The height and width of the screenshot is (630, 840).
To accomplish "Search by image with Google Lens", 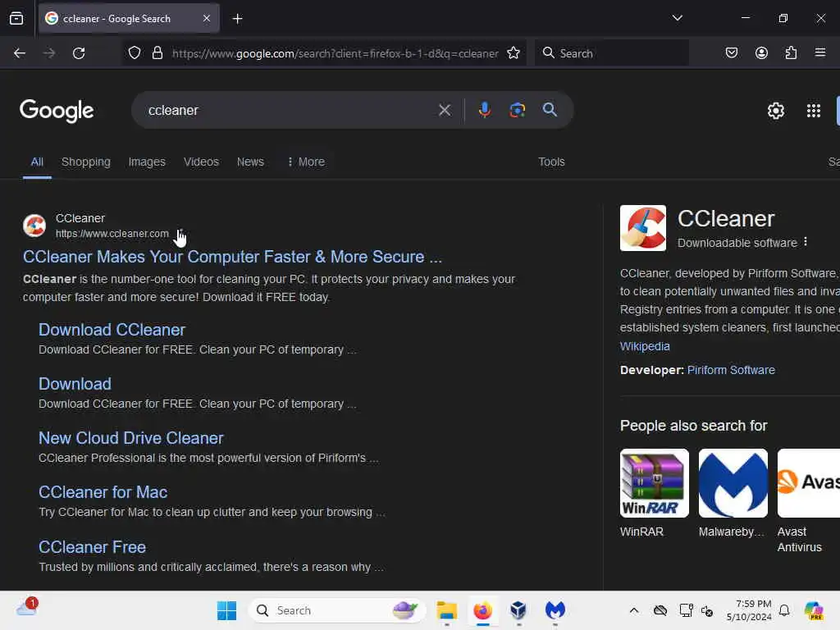I will pyautogui.click(x=518, y=110).
